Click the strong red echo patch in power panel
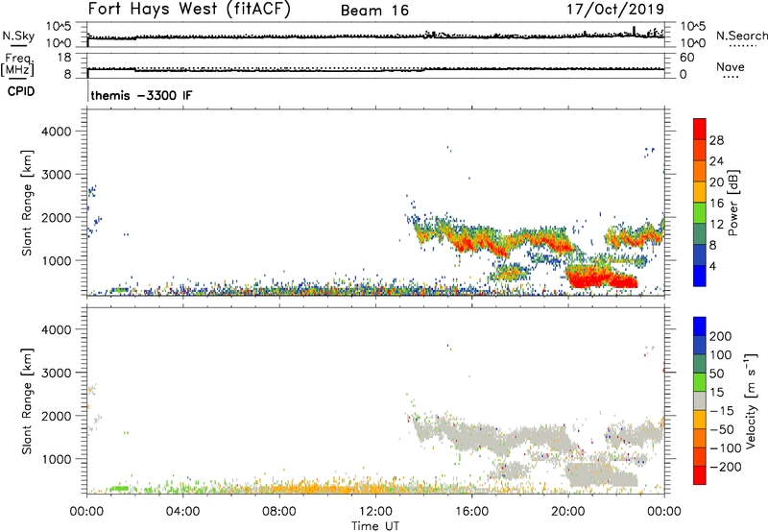 (x=602, y=278)
